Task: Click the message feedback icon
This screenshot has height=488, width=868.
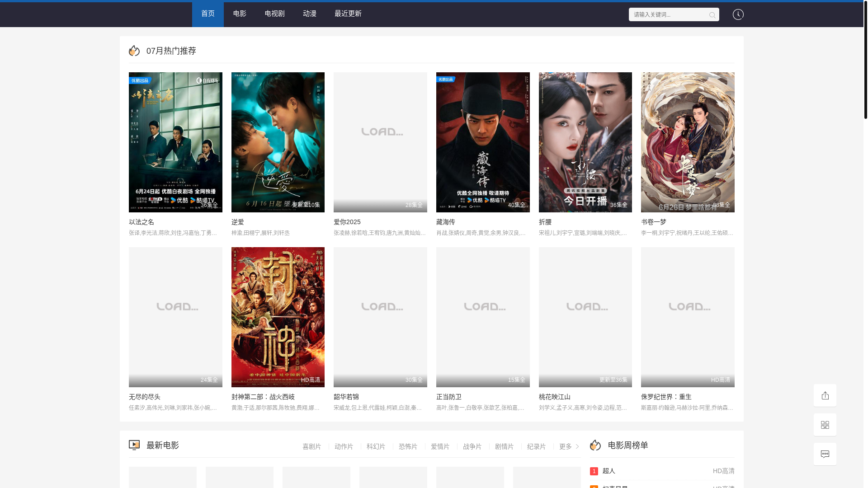Action: click(x=825, y=454)
